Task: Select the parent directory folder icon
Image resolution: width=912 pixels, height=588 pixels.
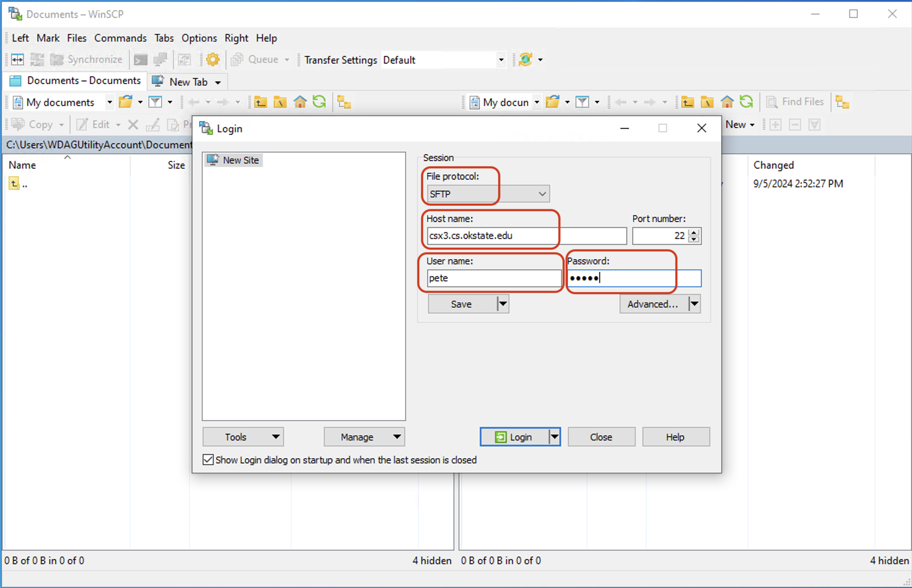Action: pyautogui.click(x=261, y=102)
